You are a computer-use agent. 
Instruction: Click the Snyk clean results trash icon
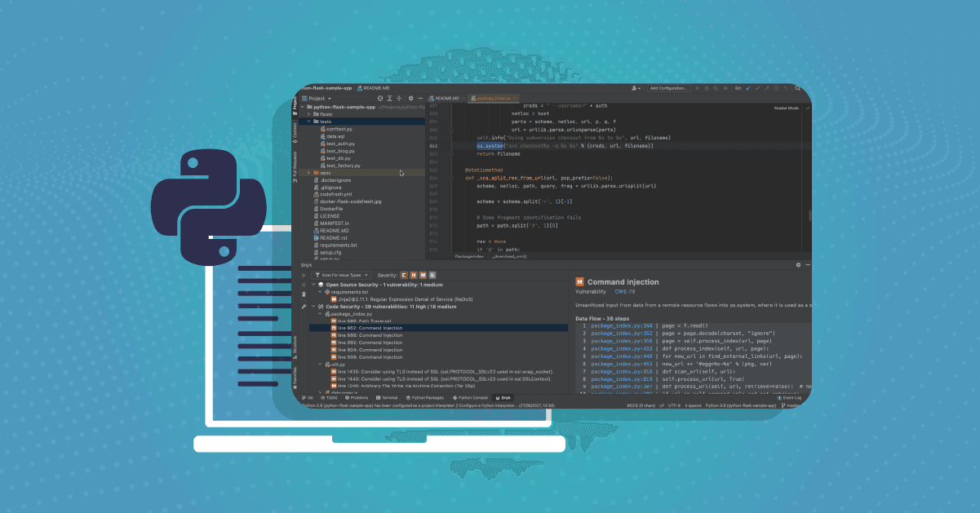pyautogui.click(x=304, y=294)
